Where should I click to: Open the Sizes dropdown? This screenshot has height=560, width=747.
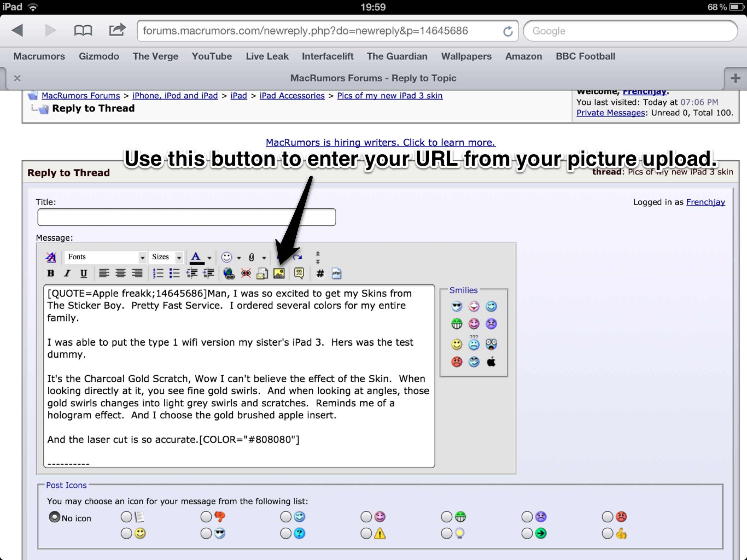(179, 258)
